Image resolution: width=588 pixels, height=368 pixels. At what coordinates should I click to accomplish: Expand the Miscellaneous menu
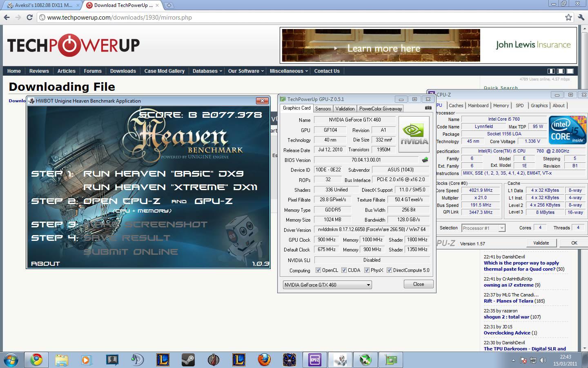tap(289, 71)
